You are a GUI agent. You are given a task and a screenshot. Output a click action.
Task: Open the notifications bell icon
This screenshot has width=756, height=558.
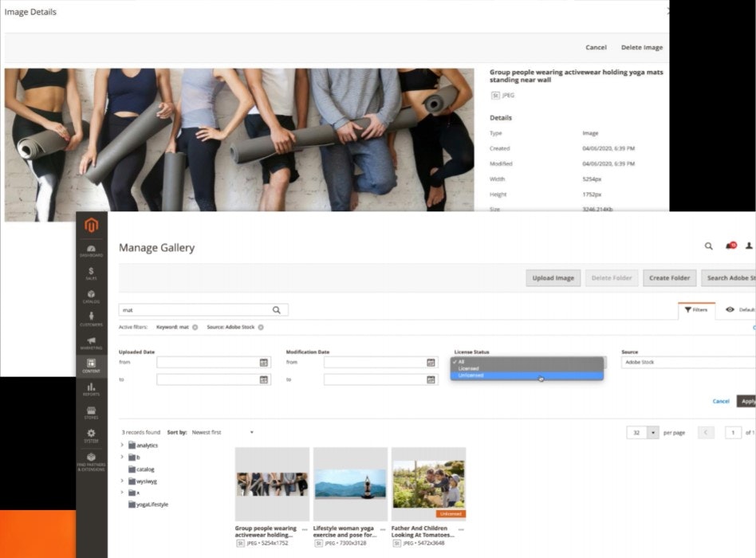coord(729,246)
